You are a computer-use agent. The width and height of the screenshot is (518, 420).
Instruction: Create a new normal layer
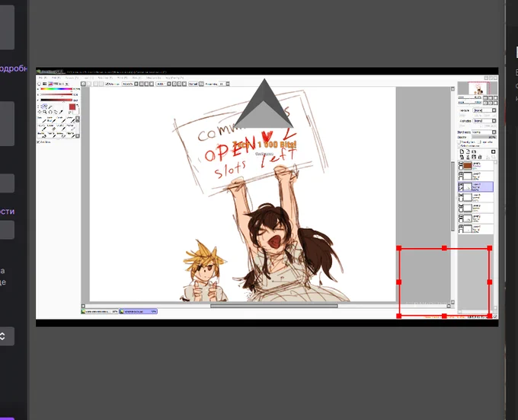click(462, 151)
